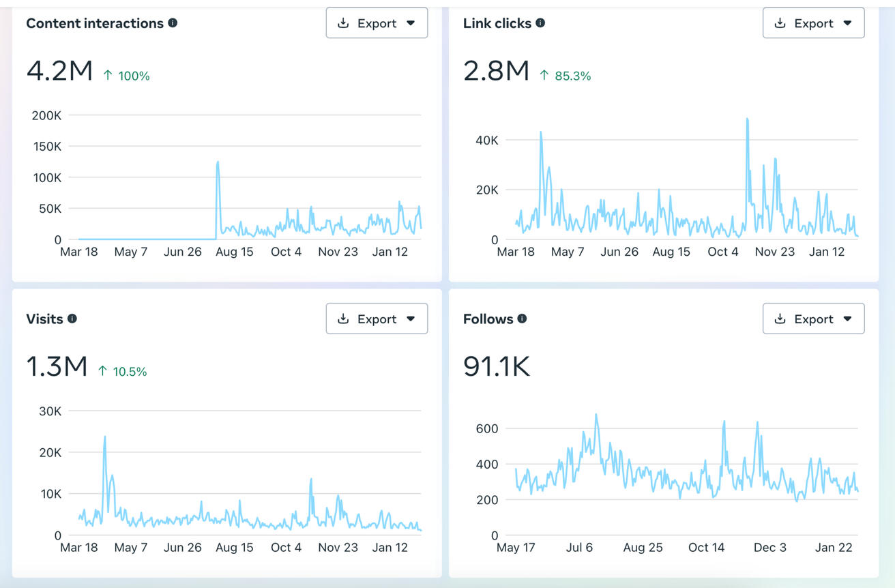The image size is (895, 588).
Task: Click the download icon in Follows Export
Action: [x=780, y=318]
